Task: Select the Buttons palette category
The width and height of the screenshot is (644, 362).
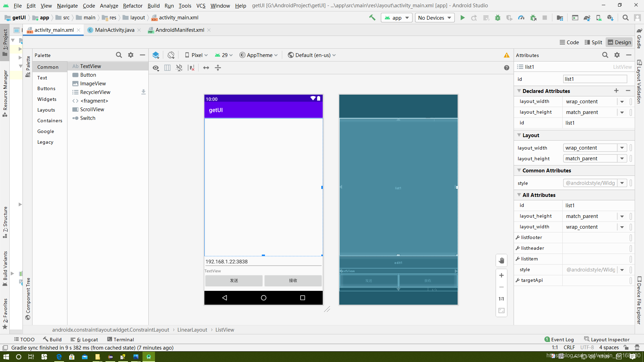Action: (46, 88)
